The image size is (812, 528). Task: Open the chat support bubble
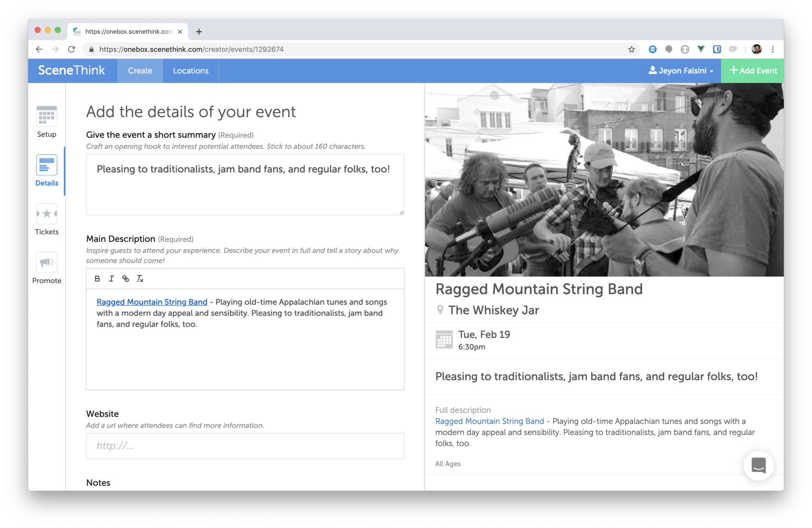[x=758, y=465]
